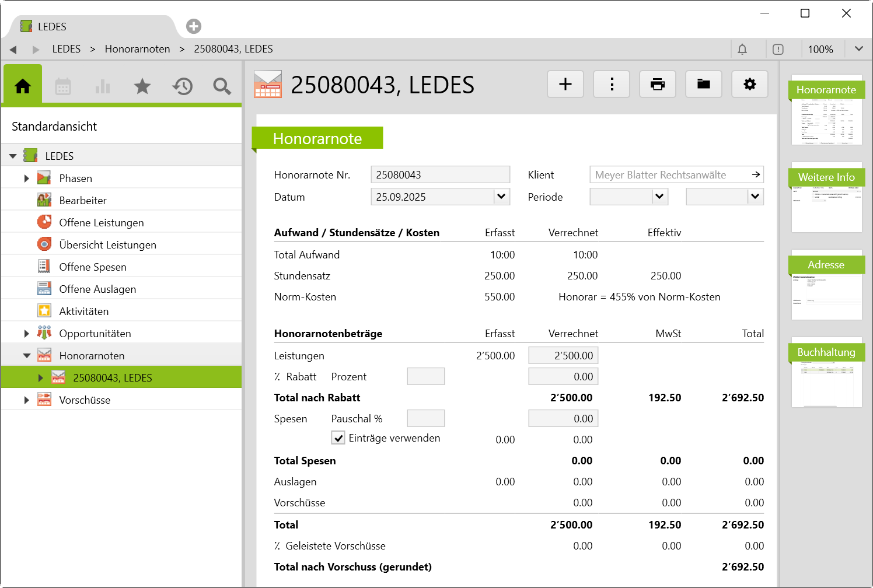
Task: Show the bar chart statistics icon
Action: [103, 86]
